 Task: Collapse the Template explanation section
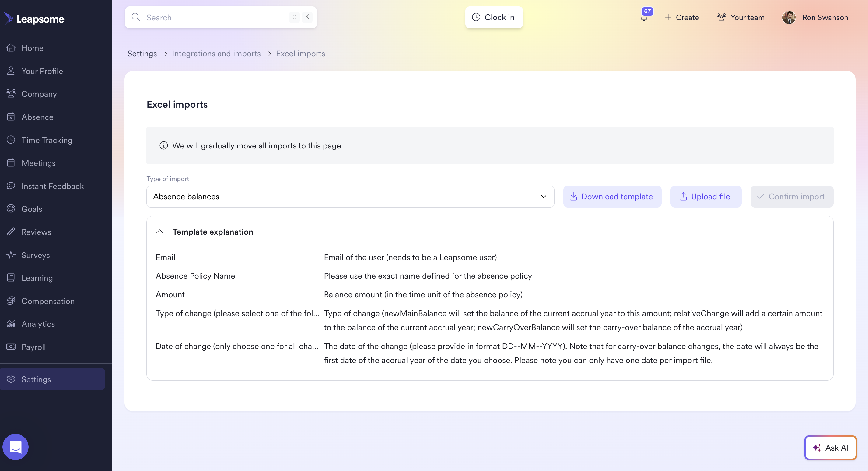[160, 232]
